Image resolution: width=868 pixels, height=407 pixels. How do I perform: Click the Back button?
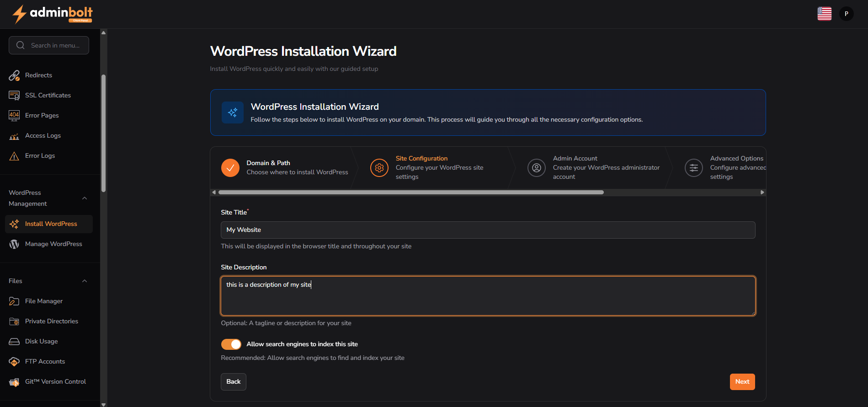[234, 382]
